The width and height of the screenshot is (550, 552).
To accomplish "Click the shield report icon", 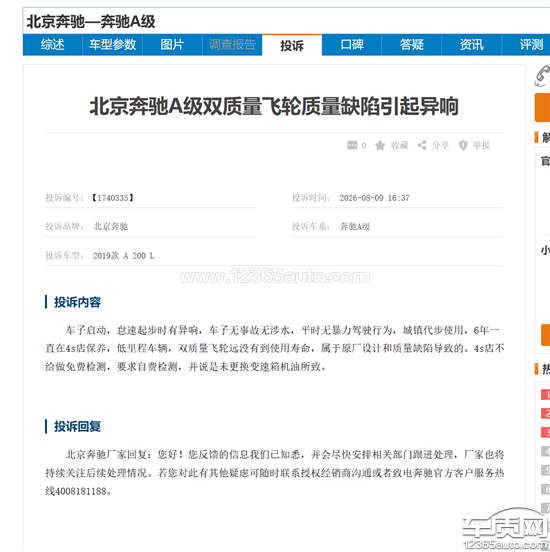I will [x=463, y=145].
